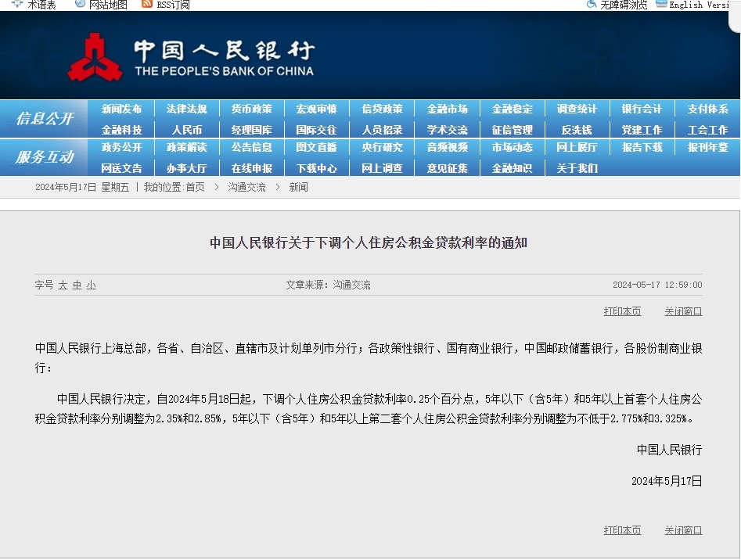Image resolution: width=741 pixels, height=560 pixels.
Task: Go to the 反洗钱 section
Action: 577,130
